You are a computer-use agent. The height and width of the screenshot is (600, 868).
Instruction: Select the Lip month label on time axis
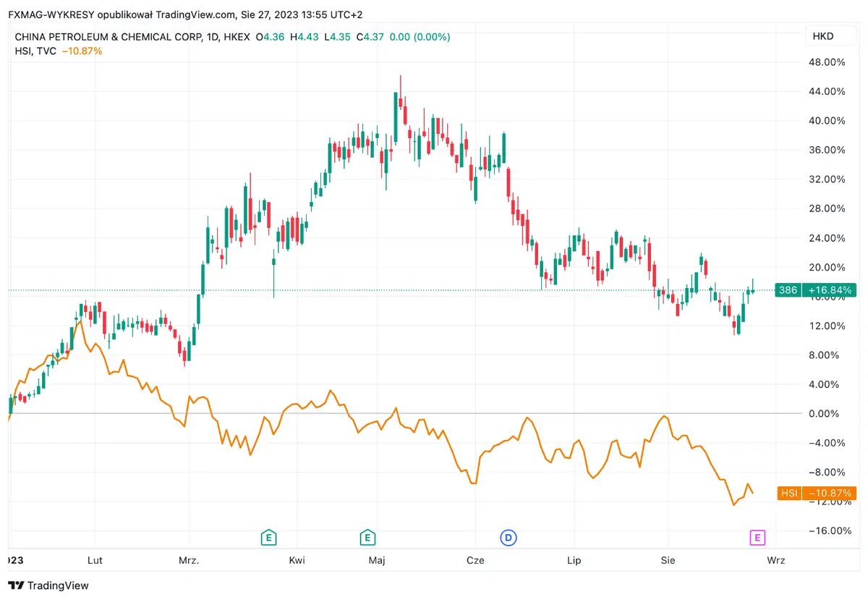(574, 560)
